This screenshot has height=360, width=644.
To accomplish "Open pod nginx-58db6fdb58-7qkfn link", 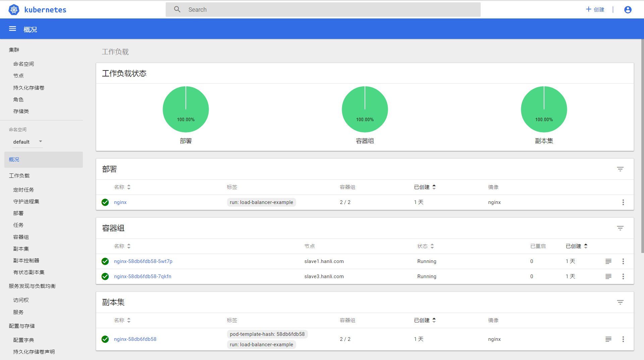I will tap(143, 276).
